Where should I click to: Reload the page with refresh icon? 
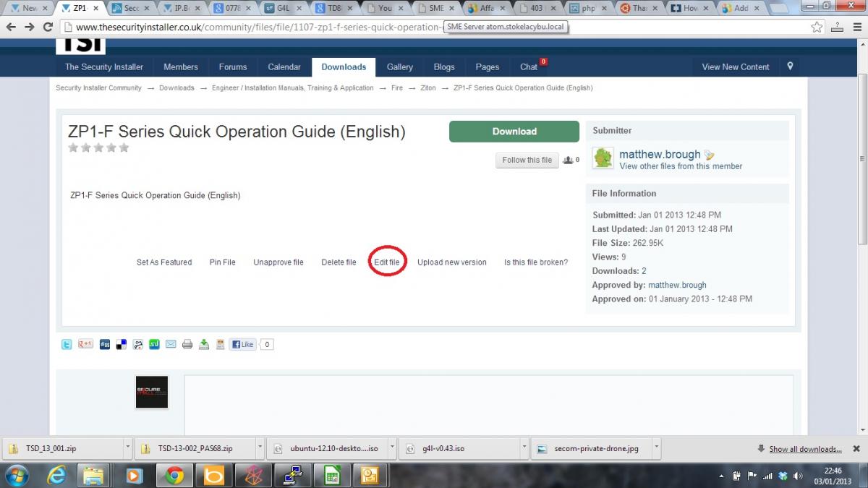pyautogui.click(x=48, y=27)
